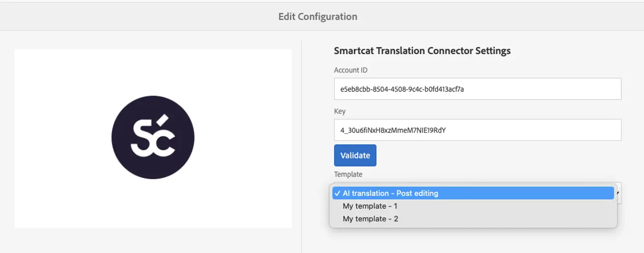Click the Template label text
Viewport: 644px width, 253px height.
[x=348, y=174]
